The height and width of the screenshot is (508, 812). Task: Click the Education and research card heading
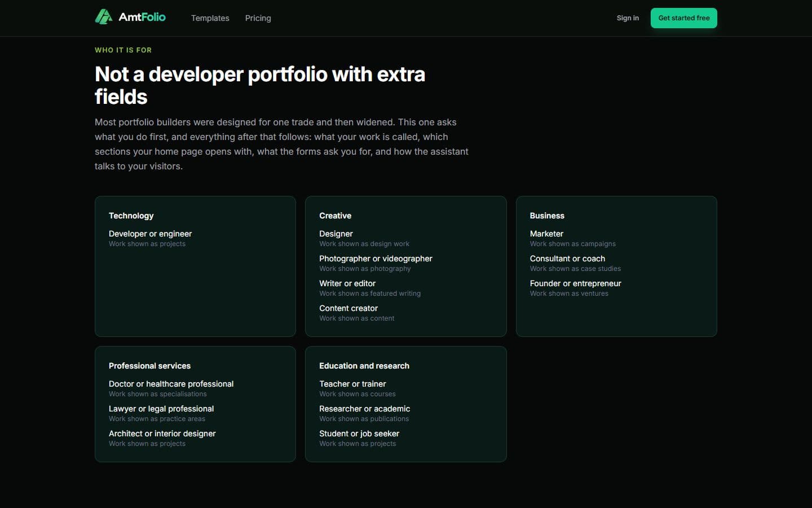point(364,366)
